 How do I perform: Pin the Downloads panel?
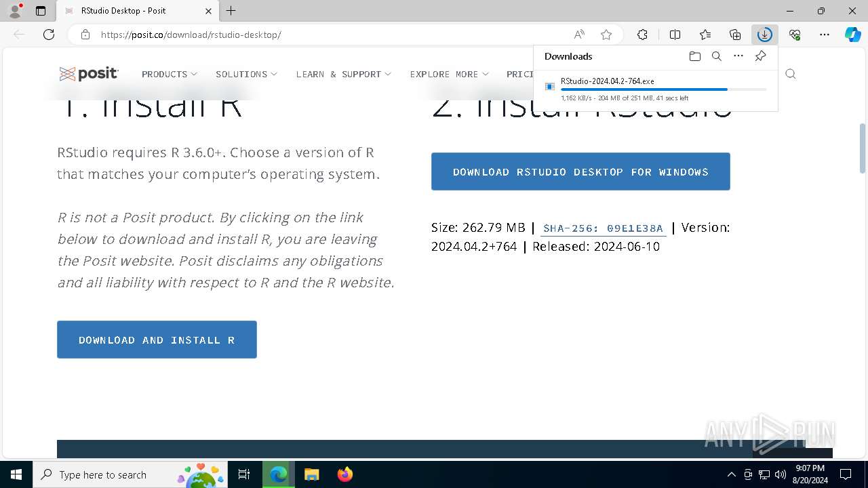[760, 56]
